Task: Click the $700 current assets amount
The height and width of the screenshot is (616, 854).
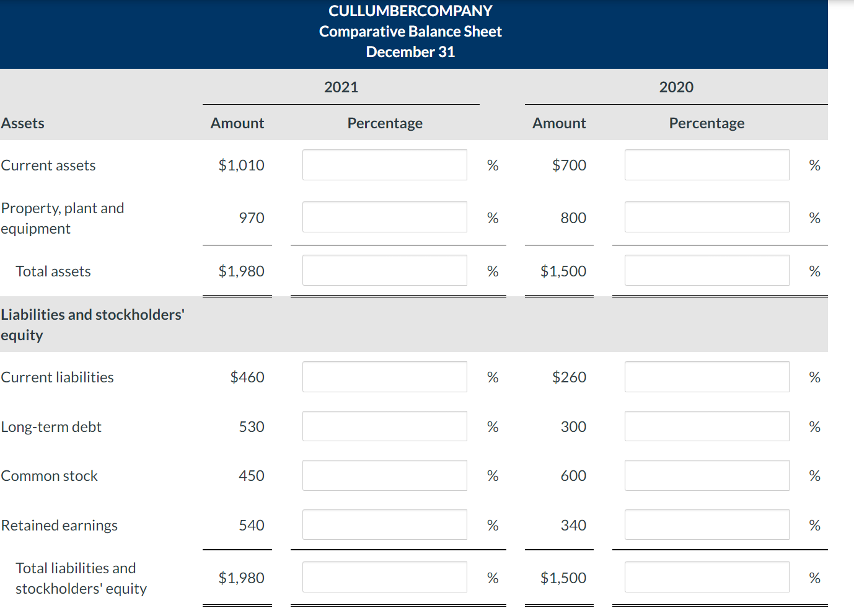Action: pos(569,165)
